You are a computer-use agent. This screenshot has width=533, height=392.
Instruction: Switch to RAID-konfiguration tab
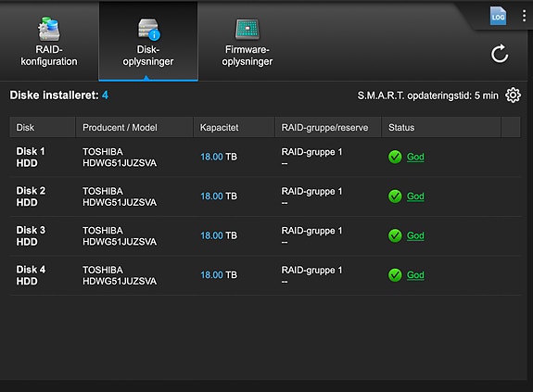(49, 41)
